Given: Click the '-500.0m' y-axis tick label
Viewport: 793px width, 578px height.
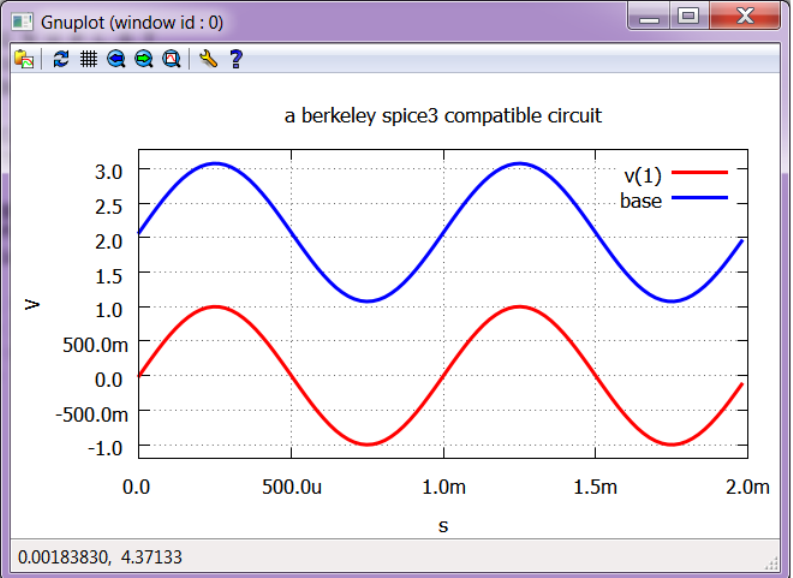Looking at the screenshot, I should (x=92, y=415).
